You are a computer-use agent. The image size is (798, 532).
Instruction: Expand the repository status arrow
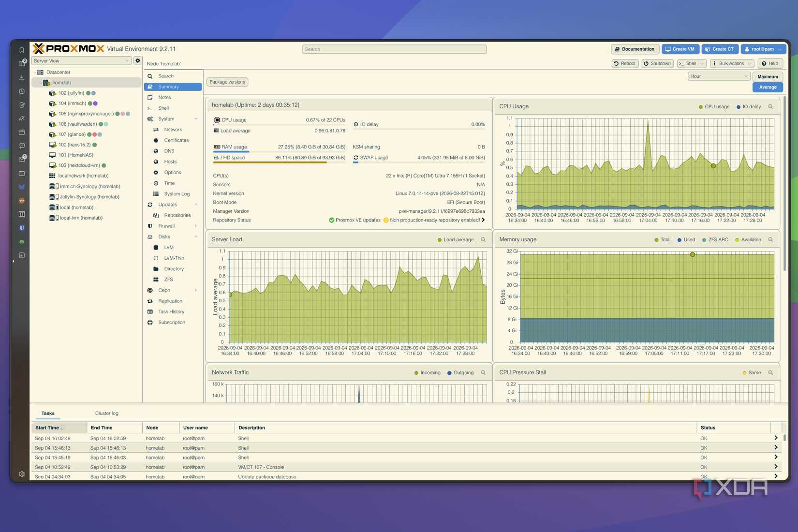tap(483, 220)
